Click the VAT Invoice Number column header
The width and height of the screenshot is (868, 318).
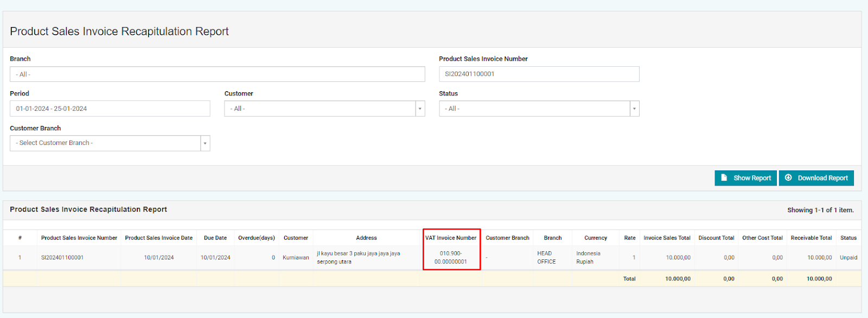(x=451, y=238)
